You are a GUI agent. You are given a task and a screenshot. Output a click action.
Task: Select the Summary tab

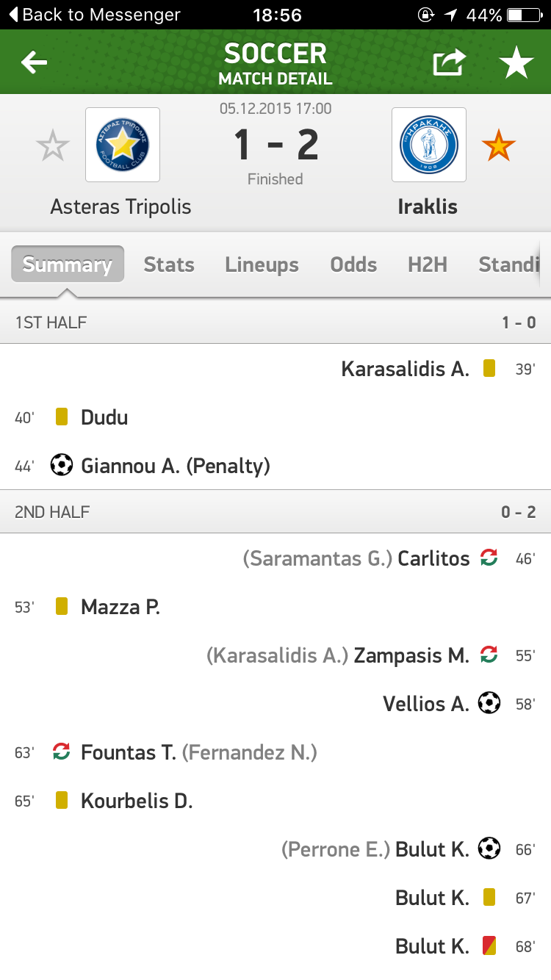pos(68,264)
